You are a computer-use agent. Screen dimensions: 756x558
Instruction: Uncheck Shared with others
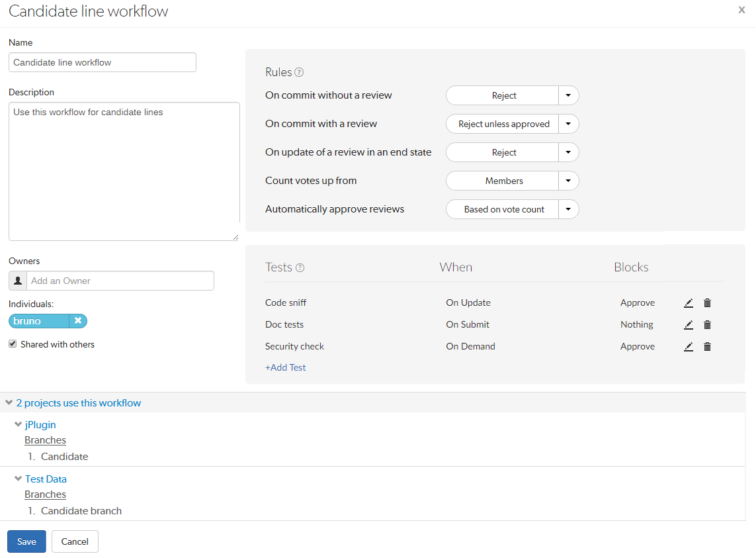(11, 344)
